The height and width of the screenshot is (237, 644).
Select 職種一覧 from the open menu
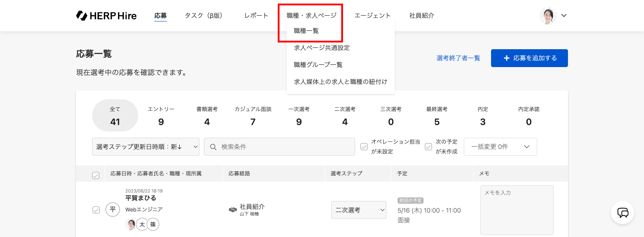pyautogui.click(x=306, y=31)
